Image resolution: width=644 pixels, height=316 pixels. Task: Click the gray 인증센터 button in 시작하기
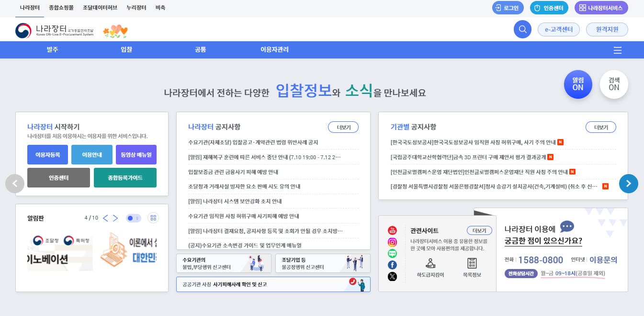[x=58, y=177]
